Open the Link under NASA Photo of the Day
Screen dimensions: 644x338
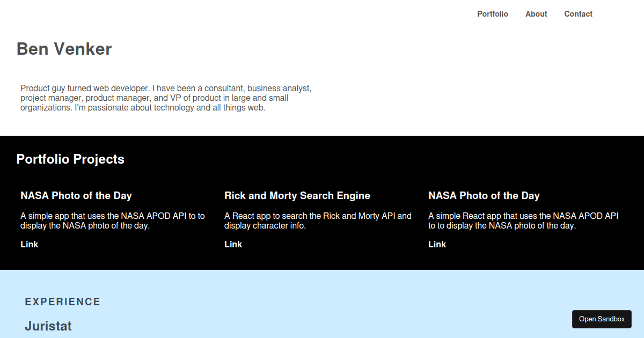29,244
